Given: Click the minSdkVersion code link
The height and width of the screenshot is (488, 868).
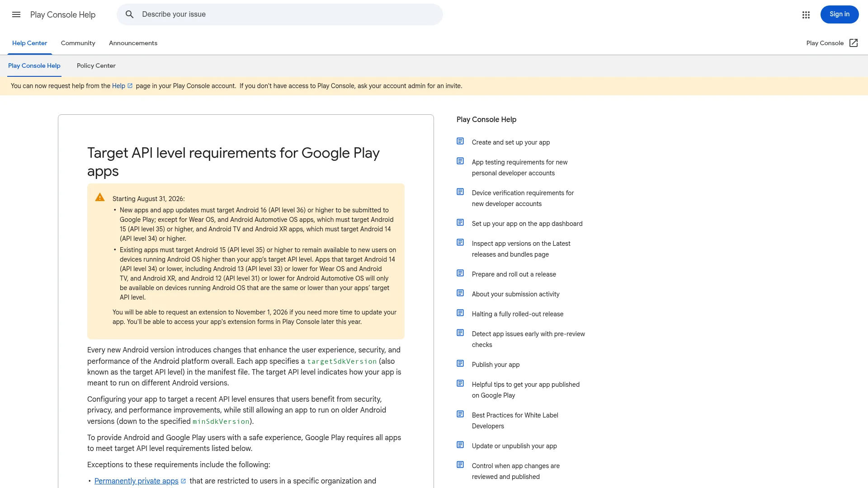Looking at the screenshot, I should (221, 422).
